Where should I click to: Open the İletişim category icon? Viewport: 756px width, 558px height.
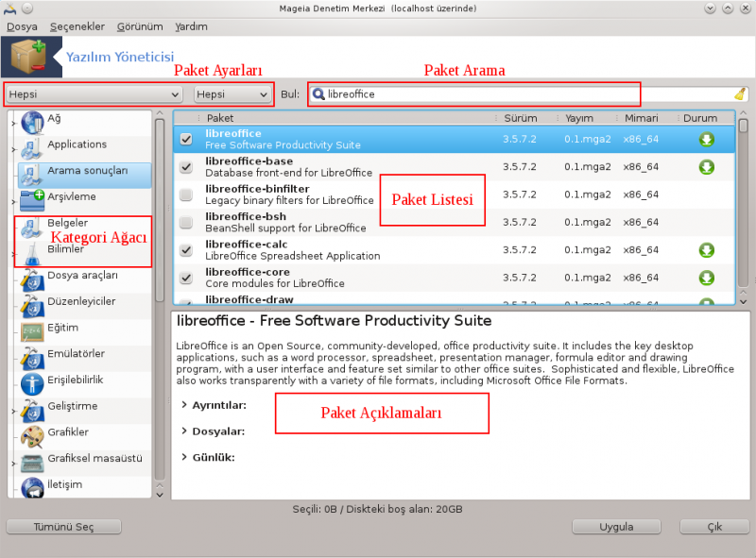click(32, 487)
